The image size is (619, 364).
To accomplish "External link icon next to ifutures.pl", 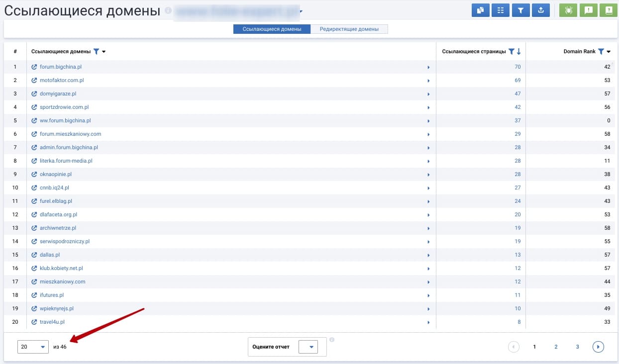I will tap(34, 295).
